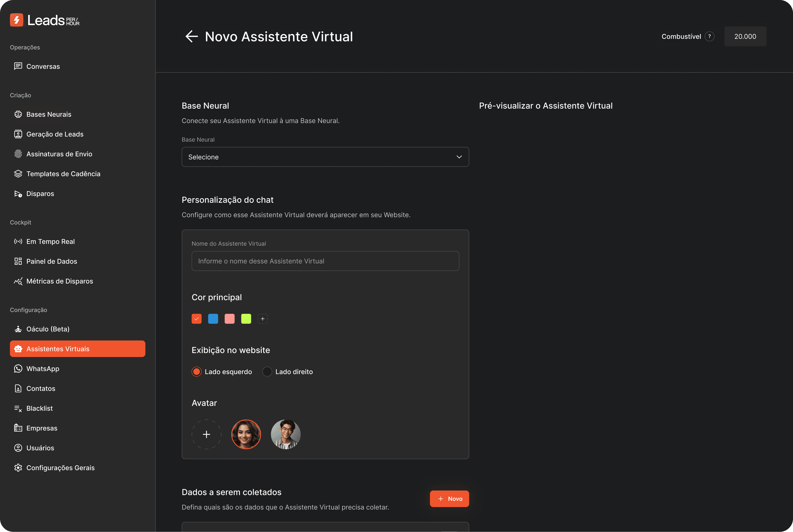Select the Lado esquerdo radio button
This screenshot has width=793, height=532.
pyautogui.click(x=196, y=372)
